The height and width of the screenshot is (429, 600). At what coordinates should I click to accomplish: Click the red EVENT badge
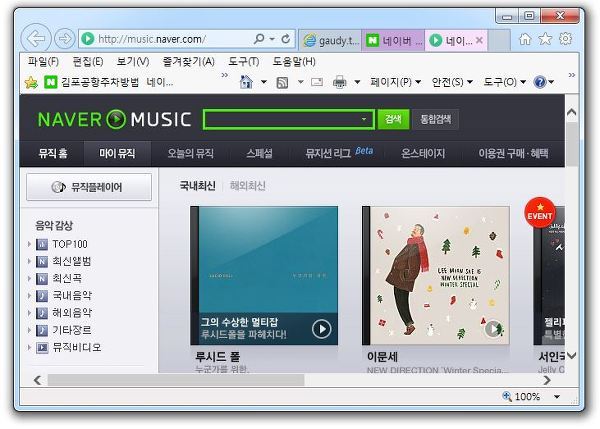540,213
